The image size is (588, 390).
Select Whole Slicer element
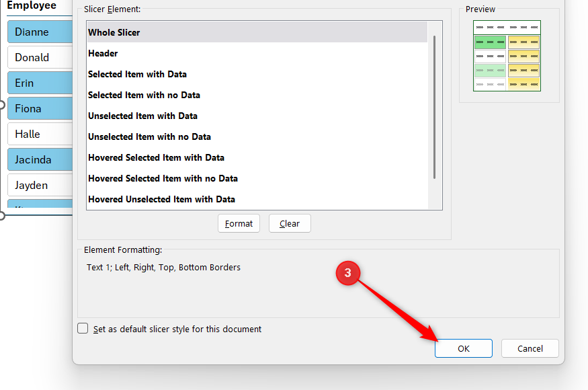[257, 32]
